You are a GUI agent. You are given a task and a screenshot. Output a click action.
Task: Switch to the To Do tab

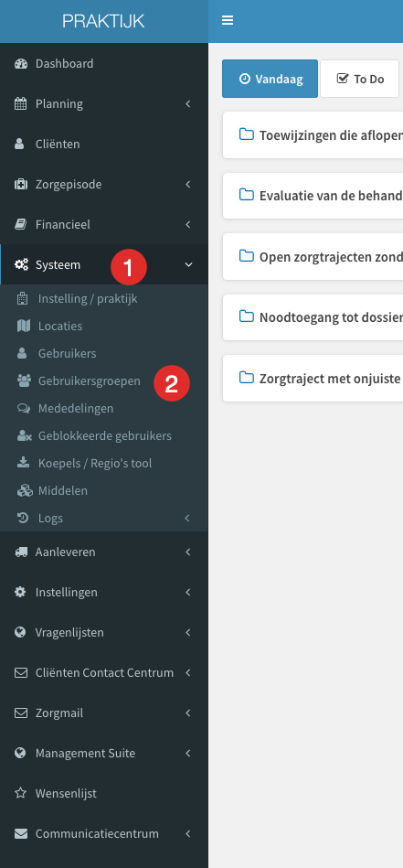pyautogui.click(x=360, y=79)
